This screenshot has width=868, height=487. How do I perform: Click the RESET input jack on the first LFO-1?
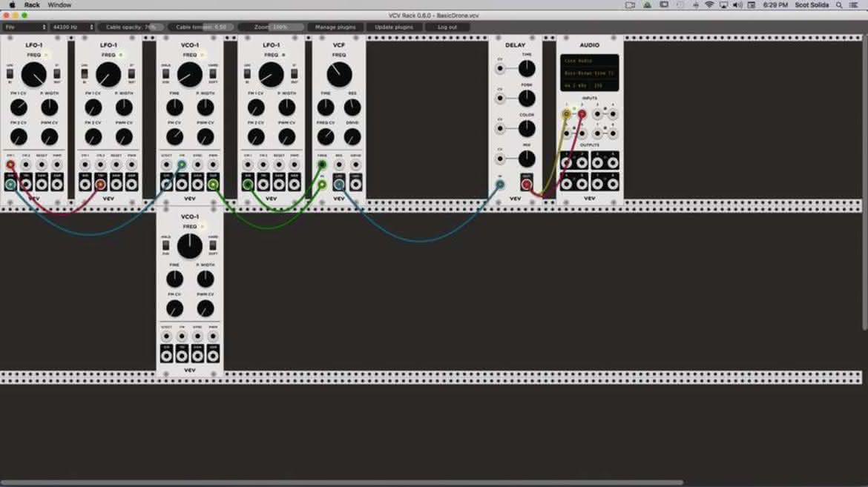[x=42, y=165]
